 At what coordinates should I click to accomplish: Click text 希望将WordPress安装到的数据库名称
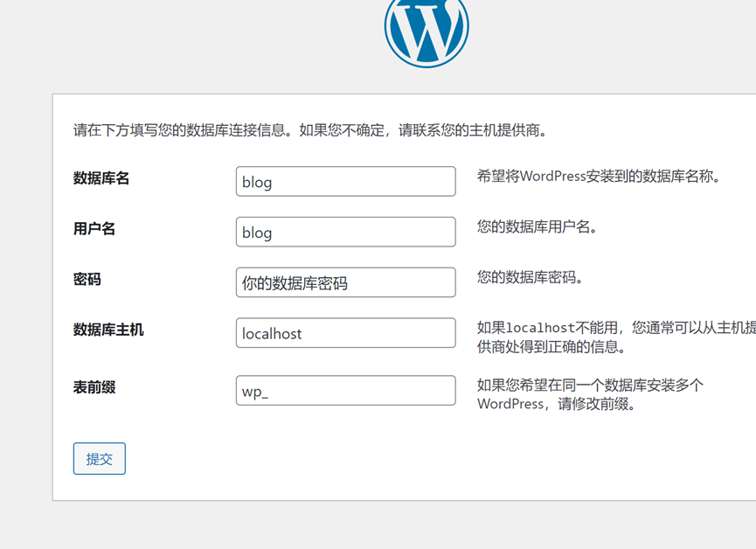[599, 176]
